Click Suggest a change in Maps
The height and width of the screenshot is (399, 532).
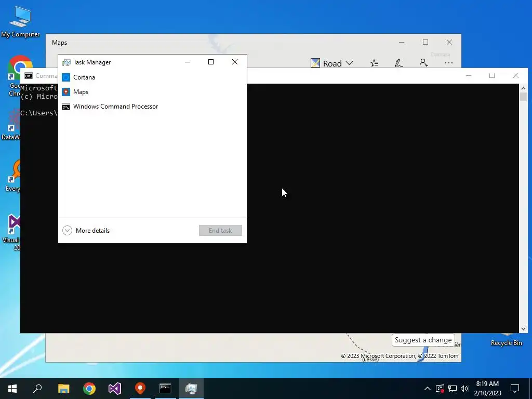tap(423, 340)
